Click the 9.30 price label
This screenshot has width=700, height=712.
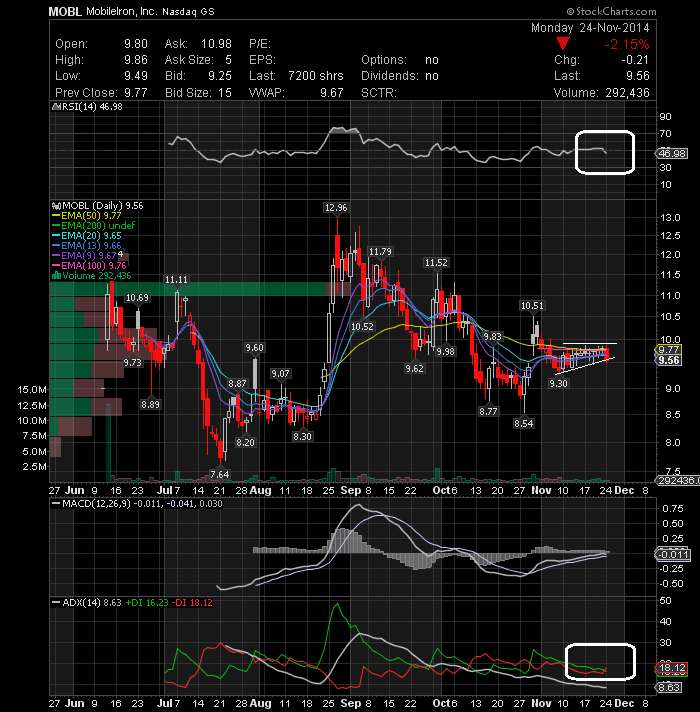pyautogui.click(x=558, y=384)
